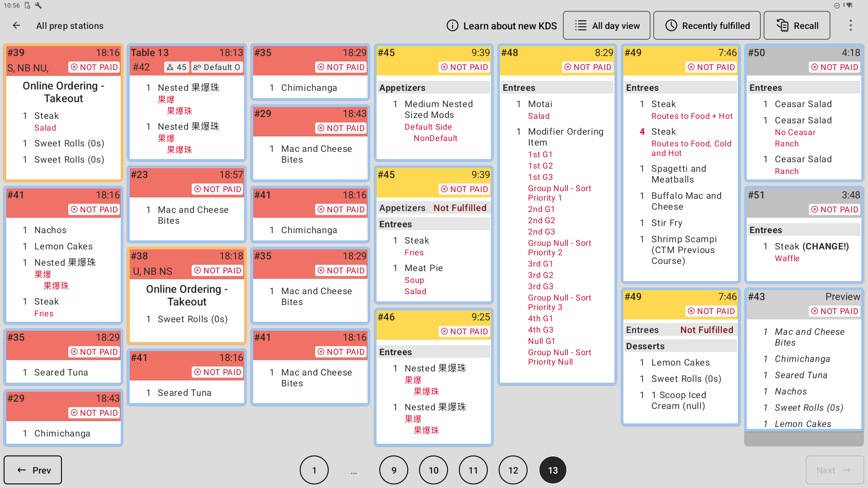Screen dimensions: 868x488
Task: Open the three-dot overflow menu
Action: pyautogui.click(x=850, y=26)
